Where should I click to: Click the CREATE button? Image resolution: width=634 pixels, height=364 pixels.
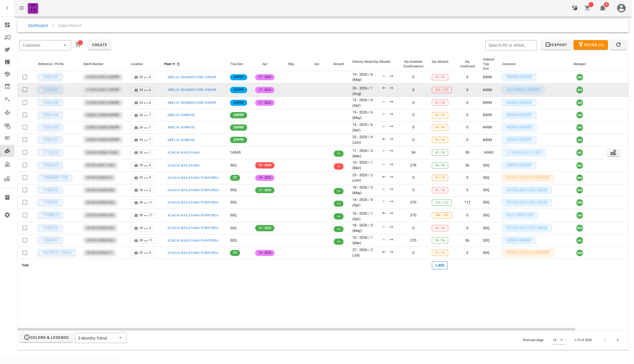click(100, 45)
